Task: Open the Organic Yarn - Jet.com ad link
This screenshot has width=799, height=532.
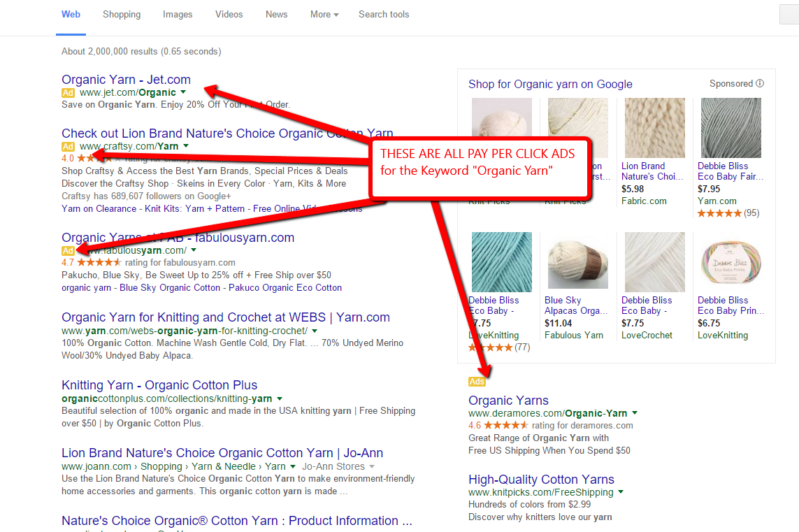Action: coord(126,80)
